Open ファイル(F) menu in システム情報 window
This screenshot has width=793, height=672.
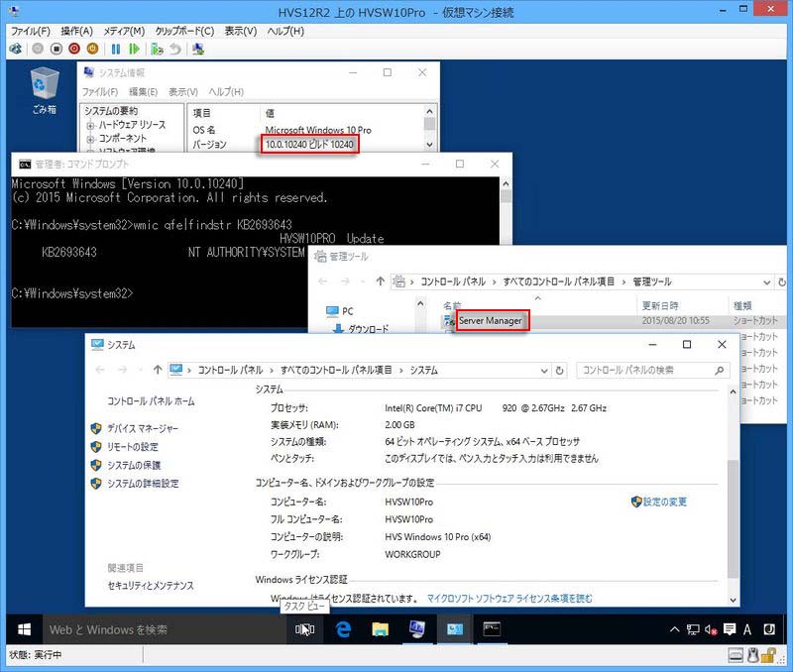(100, 92)
